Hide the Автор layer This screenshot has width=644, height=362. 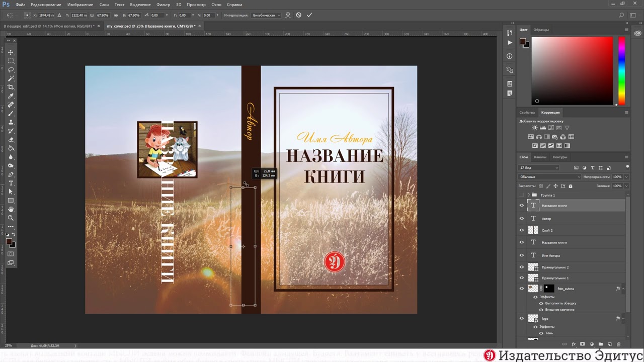(522, 219)
